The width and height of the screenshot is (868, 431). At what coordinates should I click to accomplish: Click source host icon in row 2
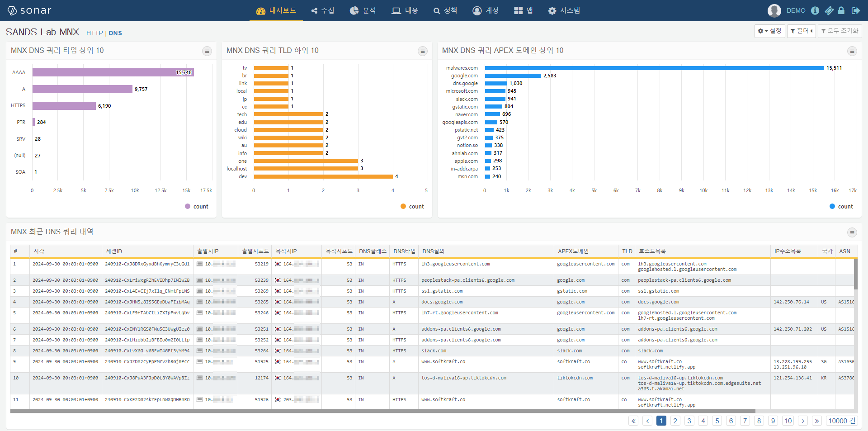click(x=199, y=280)
